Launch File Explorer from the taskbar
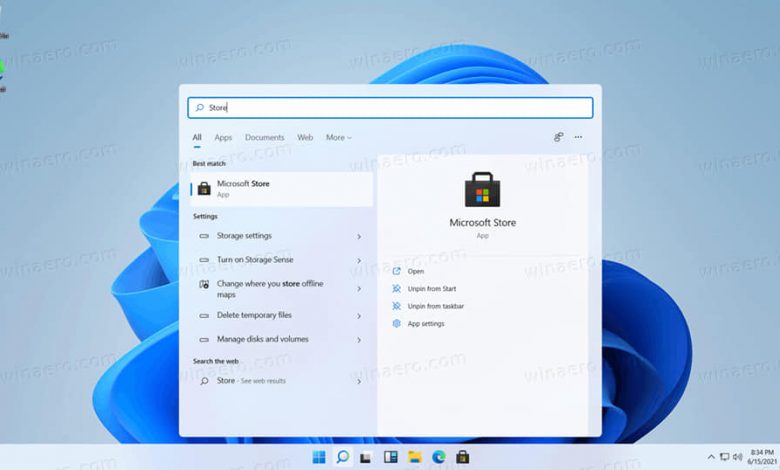This screenshot has height=470, width=780. coord(414,457)
